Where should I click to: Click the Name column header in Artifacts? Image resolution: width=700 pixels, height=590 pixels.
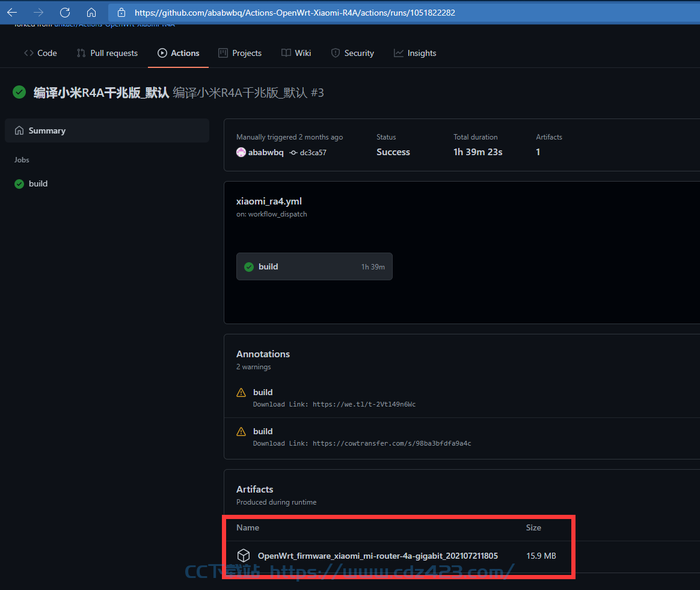248,528
